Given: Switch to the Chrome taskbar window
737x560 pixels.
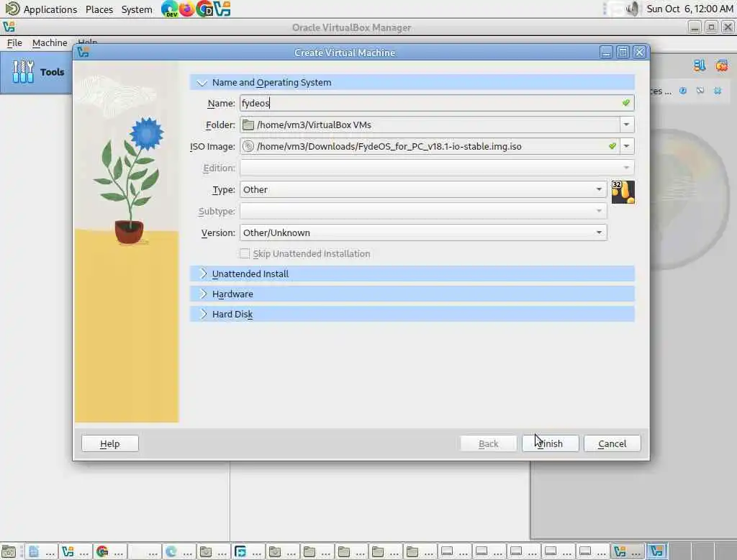Looking at the screenshot, I should click(x=110, y=551).
